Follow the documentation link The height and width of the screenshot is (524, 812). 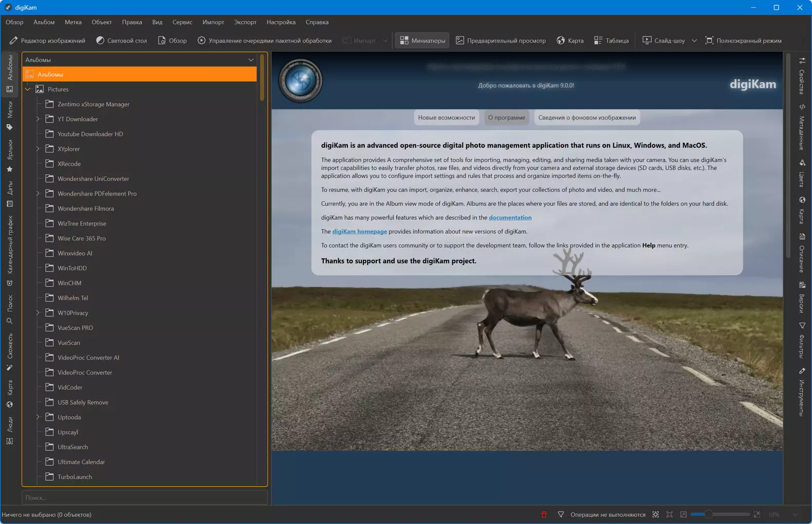click(510, 218)
